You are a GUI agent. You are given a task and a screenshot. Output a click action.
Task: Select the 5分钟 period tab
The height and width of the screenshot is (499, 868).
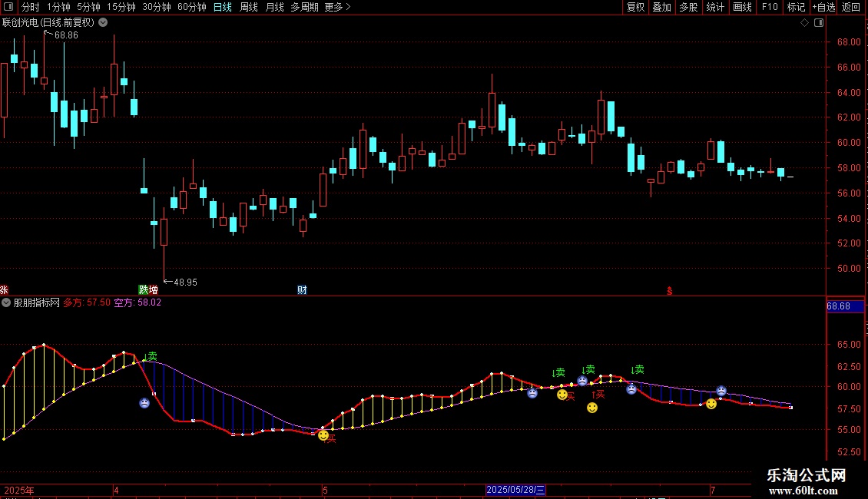click(88, 7)
